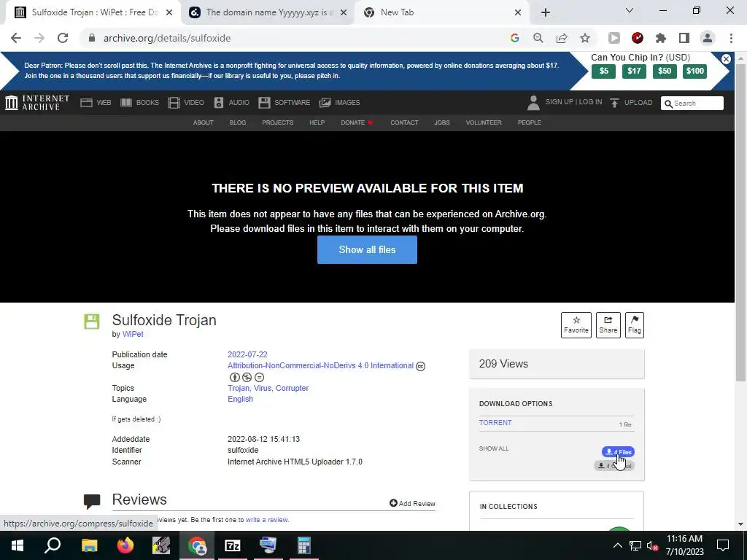Open the HELP link
The height and width of the screenshot is (560, 747).
317,122
